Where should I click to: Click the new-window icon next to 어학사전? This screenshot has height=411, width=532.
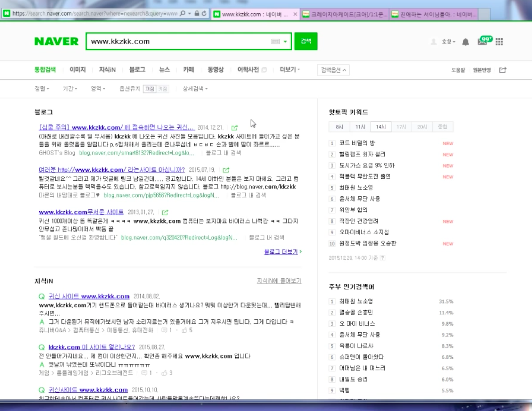(x=264, y=70)
